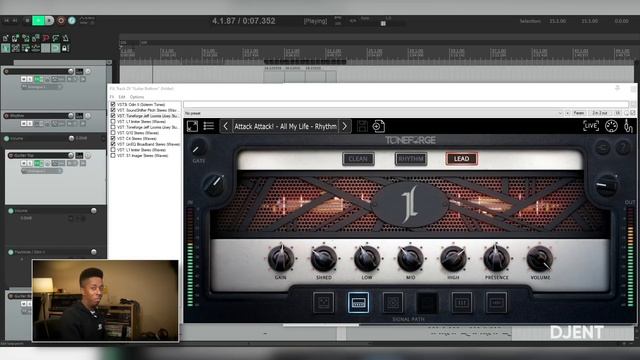640x360 pixels.
Task: Click the playback rate slider in transport
Action: (383, 24)
